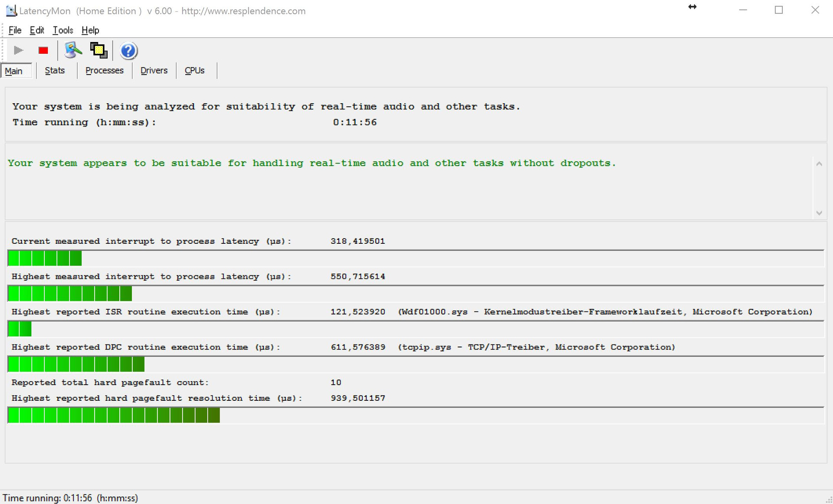This screenshot has height=504, width=833.
Task: Click the status bar Time running text
Action: (x=70, y=498)
